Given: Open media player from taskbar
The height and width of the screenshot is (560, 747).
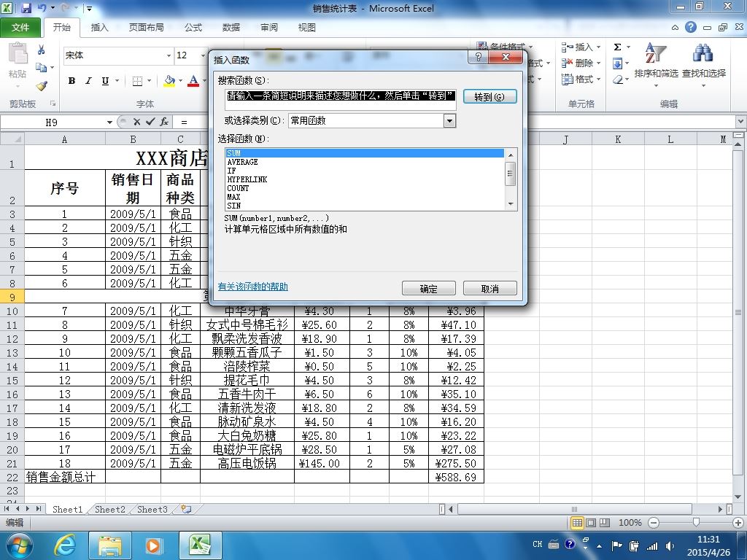Looking at the screenshot, I should point(153,545).
